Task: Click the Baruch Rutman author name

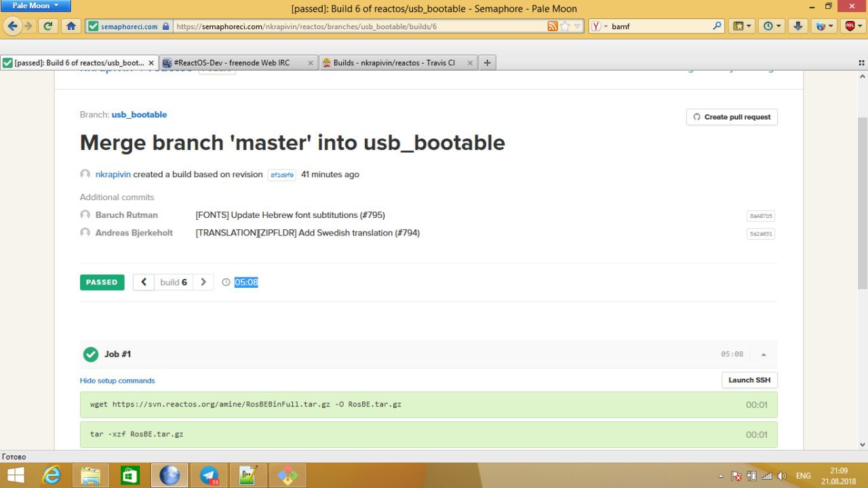Action: point(126,215)
